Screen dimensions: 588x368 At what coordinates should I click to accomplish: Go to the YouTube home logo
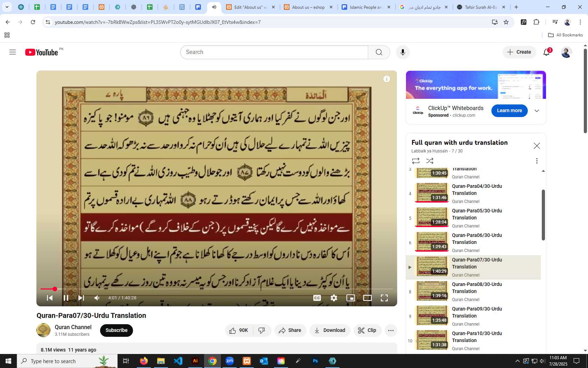(x=41, y=52)
